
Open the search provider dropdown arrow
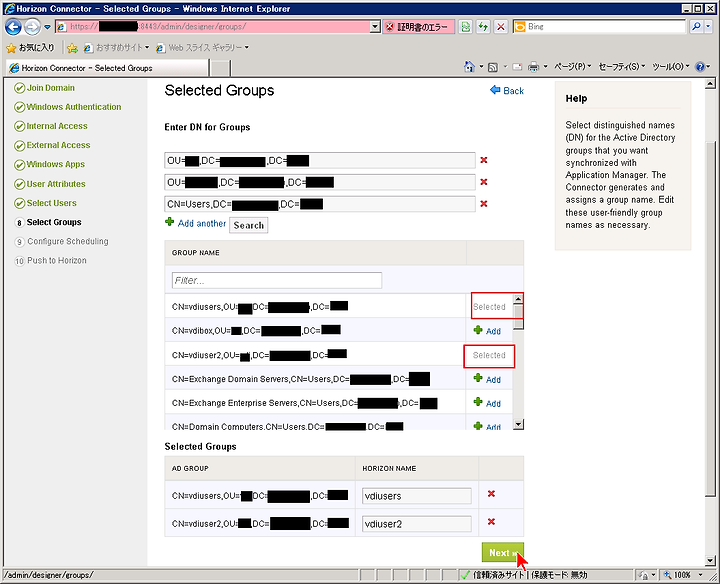point(708,27)
